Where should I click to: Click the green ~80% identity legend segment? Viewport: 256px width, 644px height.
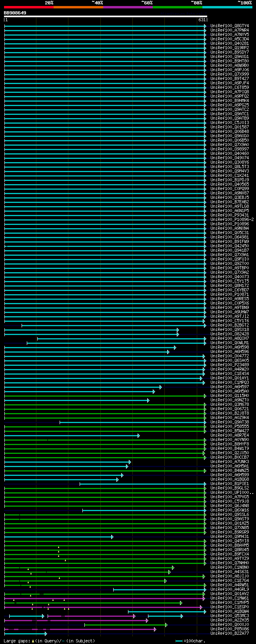point(177,7)
